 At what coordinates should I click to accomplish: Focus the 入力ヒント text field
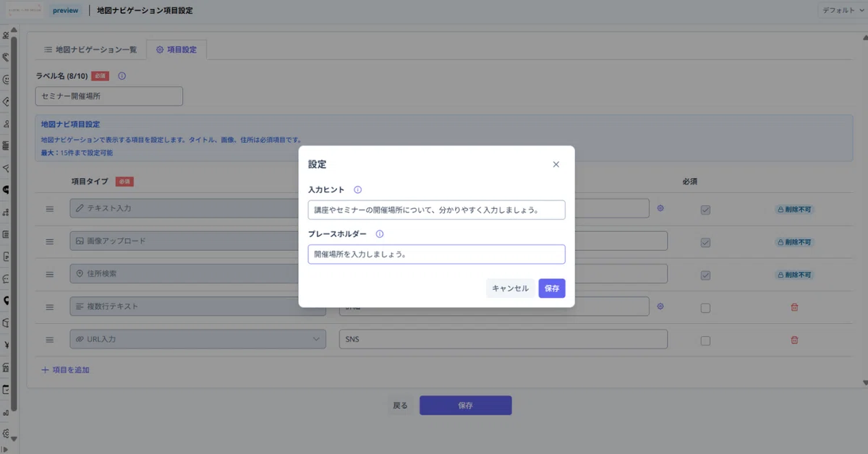pos(436,210)
